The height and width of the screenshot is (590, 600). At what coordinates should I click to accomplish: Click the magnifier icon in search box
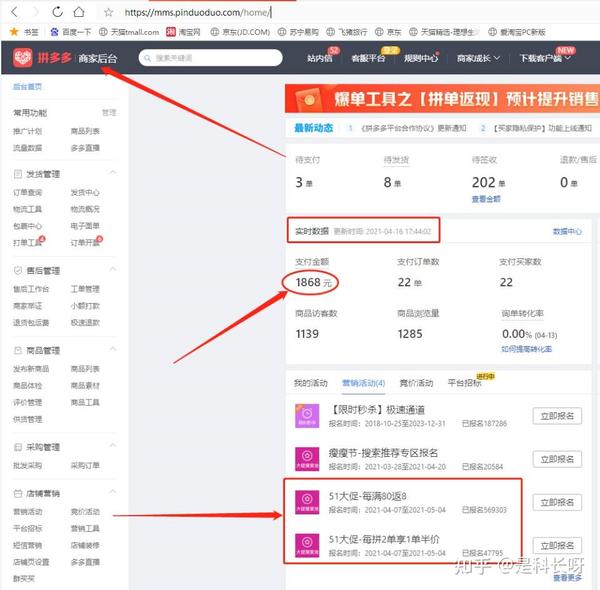click(x=147, y=58)
